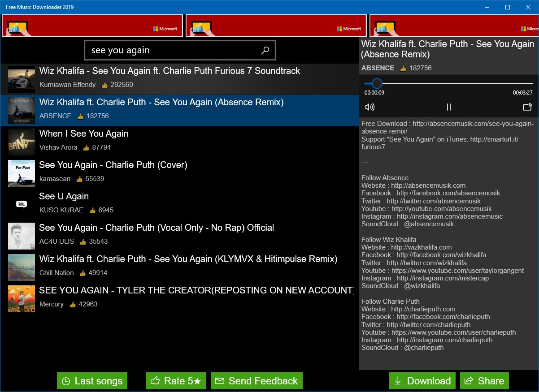The height and width of the screenshot is (392, 539).
Task: Click the 'For Paul' cover thumbnail
Action: tap(22, 173)
